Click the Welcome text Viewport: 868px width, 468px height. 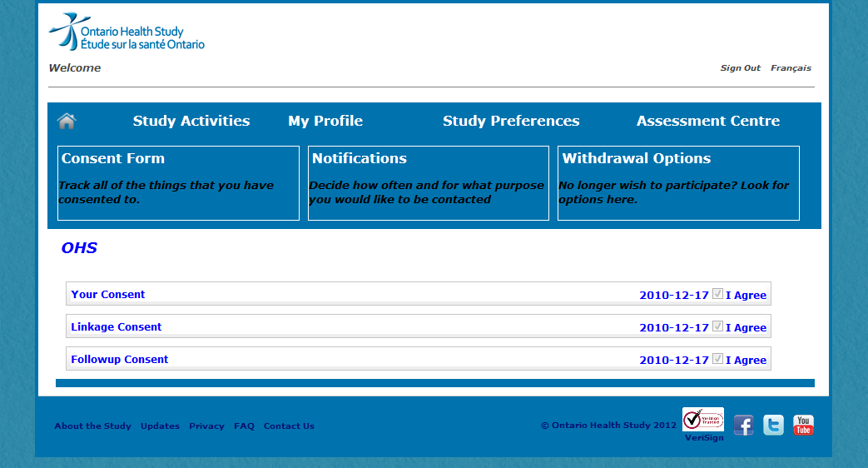(75, 68)
